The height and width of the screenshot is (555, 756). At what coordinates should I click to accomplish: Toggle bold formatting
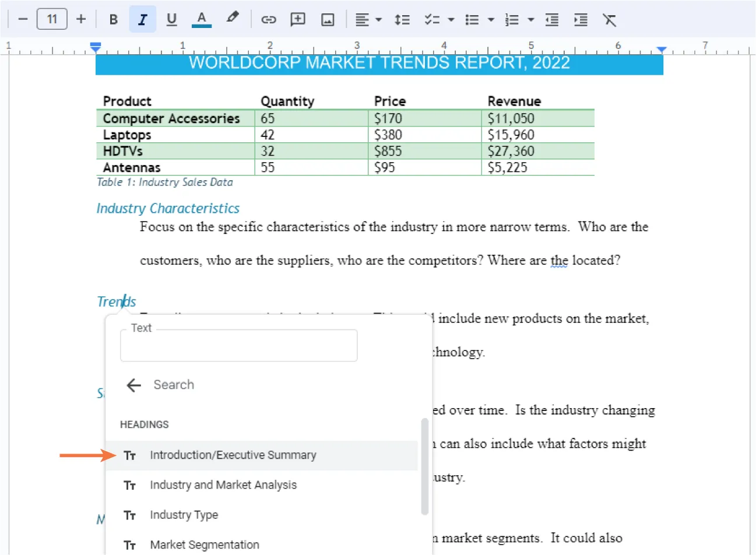pyautogui.click(x=113, y=19)
